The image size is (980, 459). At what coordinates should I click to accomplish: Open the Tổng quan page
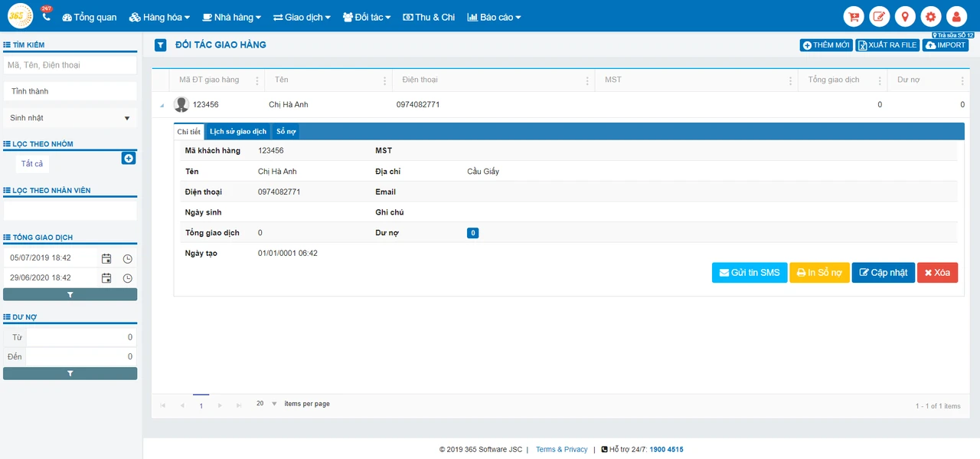(90, 17)
